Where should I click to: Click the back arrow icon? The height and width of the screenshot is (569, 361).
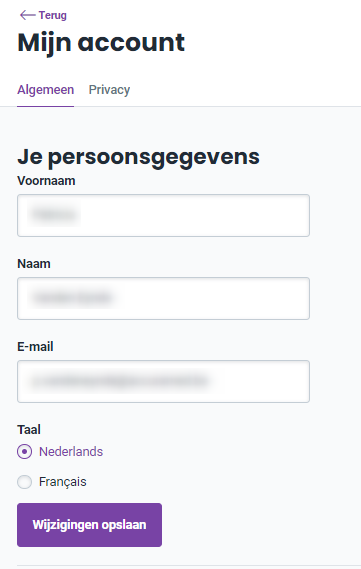click(x=28, y=15)
